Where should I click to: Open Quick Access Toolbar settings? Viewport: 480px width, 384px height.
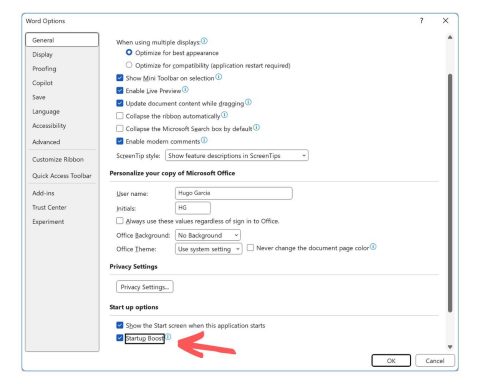[x=62, y=175]
